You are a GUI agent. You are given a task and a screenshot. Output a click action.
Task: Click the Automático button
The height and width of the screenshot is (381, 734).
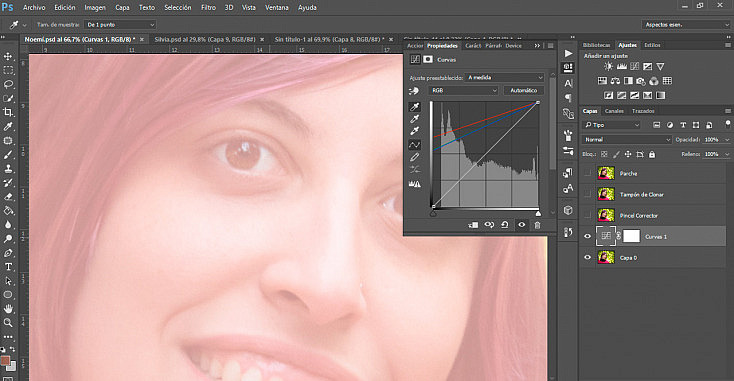(x=523, y=90)
